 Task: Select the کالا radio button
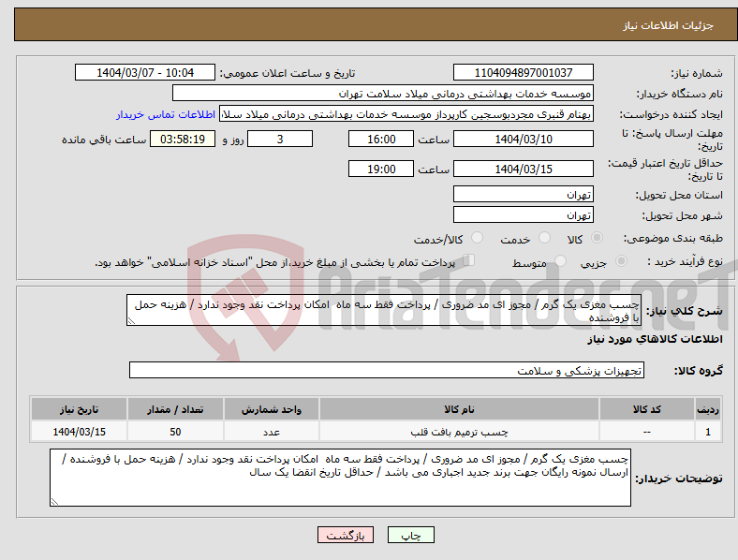point(597,238)
